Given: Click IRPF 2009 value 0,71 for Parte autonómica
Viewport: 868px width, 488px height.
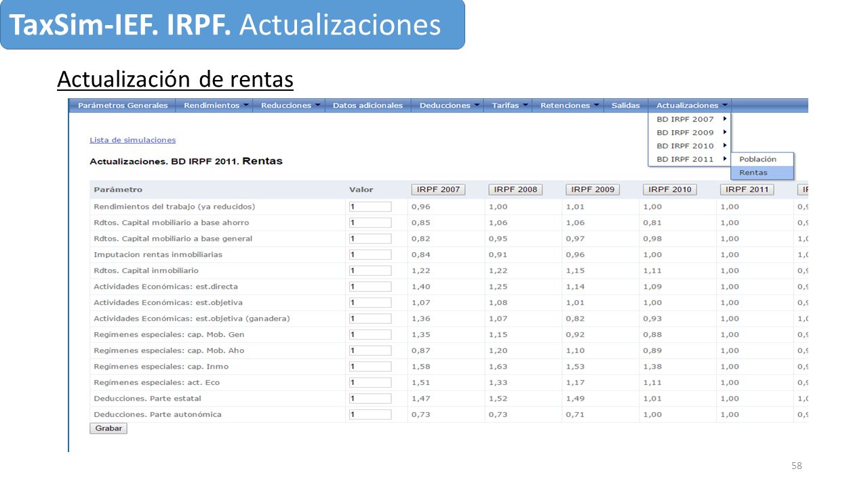Looking at the screenshot, I should click(x=576, y=414).
